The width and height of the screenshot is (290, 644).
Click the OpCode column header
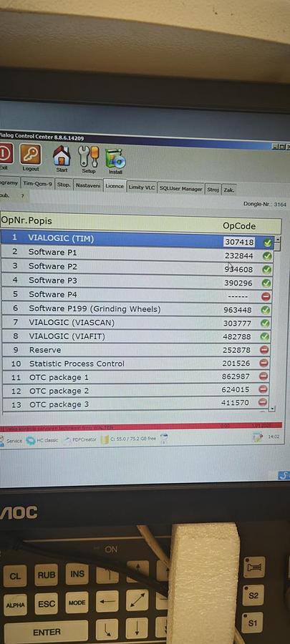click(x=239, y=226)
